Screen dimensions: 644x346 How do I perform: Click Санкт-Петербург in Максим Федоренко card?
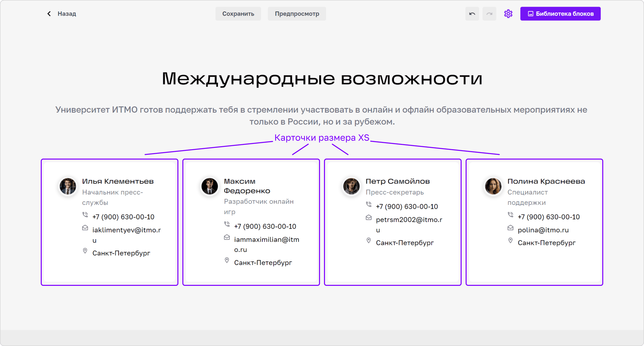[263, 263]
